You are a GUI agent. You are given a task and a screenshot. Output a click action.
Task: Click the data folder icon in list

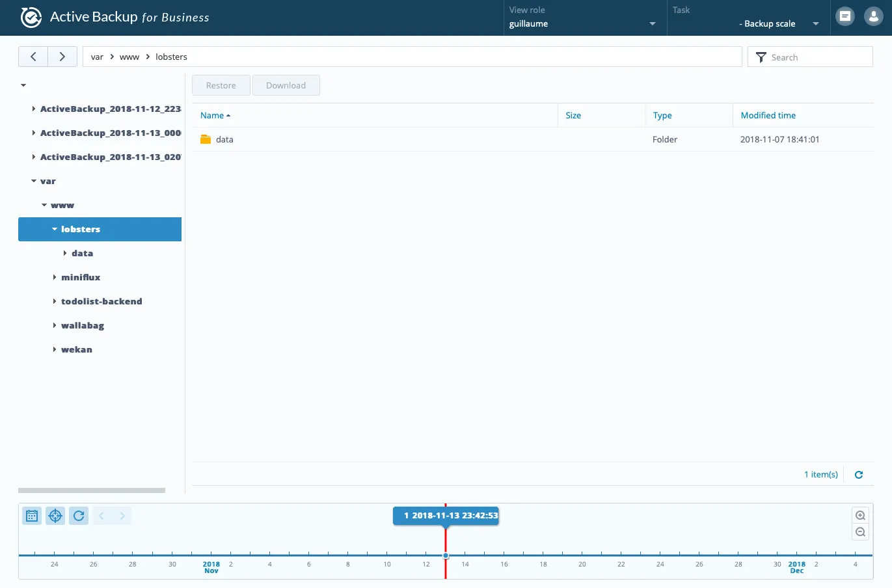(206, 139)
